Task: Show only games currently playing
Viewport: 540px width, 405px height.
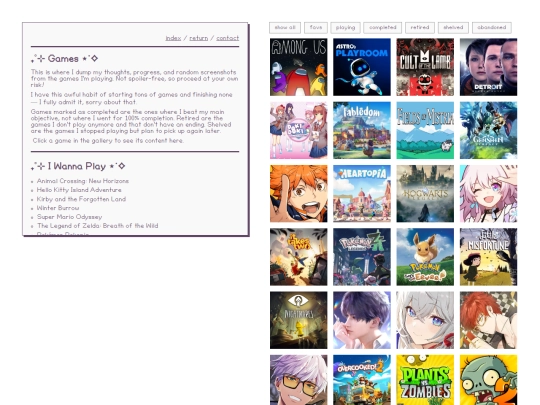Action: (x=345, y=28)
